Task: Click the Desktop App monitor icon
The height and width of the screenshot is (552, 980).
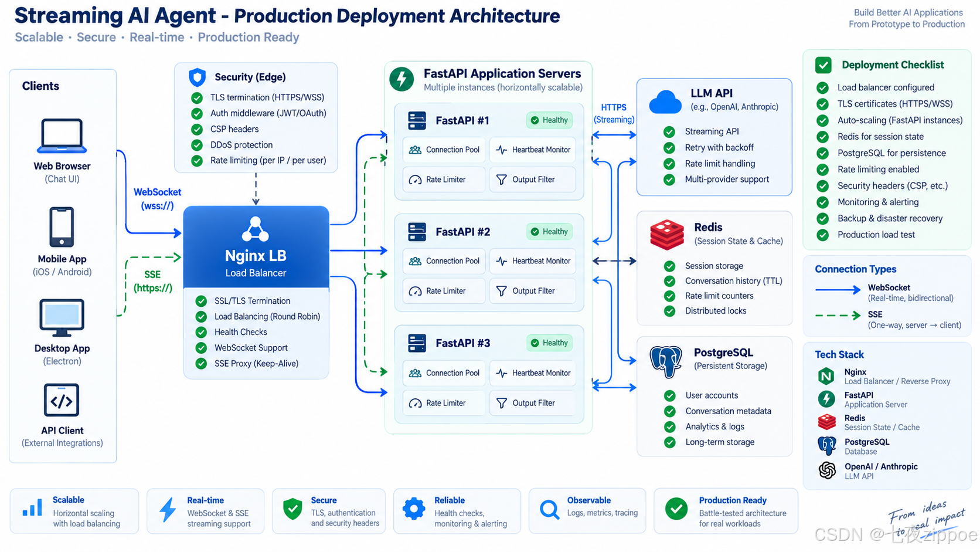Action: (62, 317)
